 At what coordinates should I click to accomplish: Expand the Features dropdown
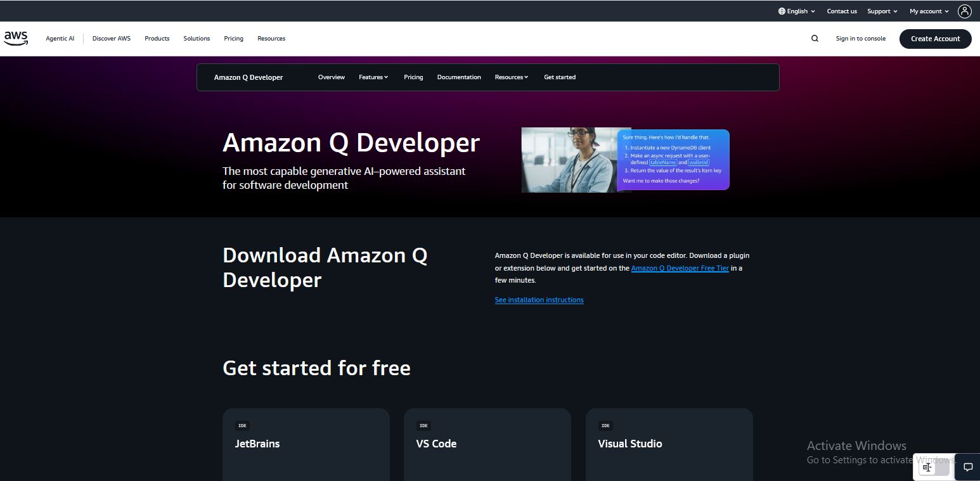point(373,77)
